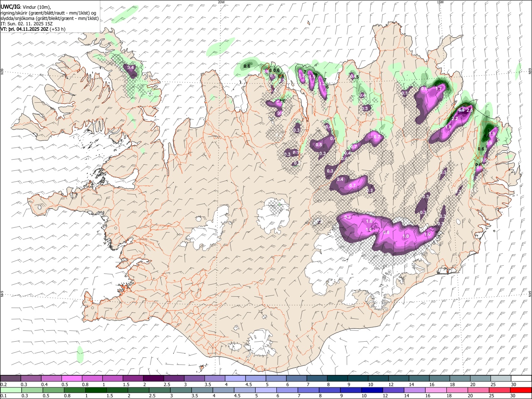
Task: Select the "IT: Sun. 02. 11. 2025 15Z" line
Action: click(x=27, y=24)
